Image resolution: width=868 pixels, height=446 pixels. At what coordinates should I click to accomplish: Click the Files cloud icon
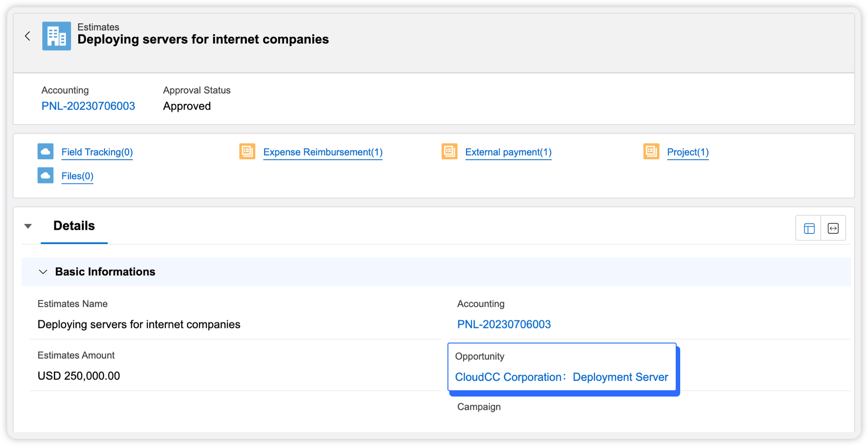point(45,175)
